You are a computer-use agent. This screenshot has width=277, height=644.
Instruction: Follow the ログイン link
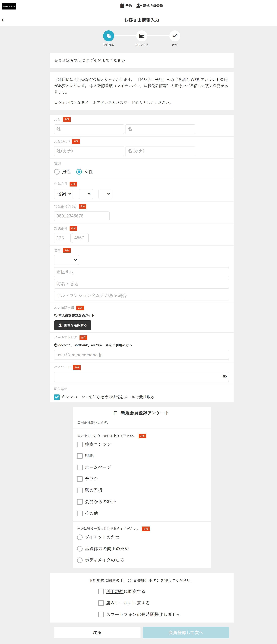click(94, 60)
